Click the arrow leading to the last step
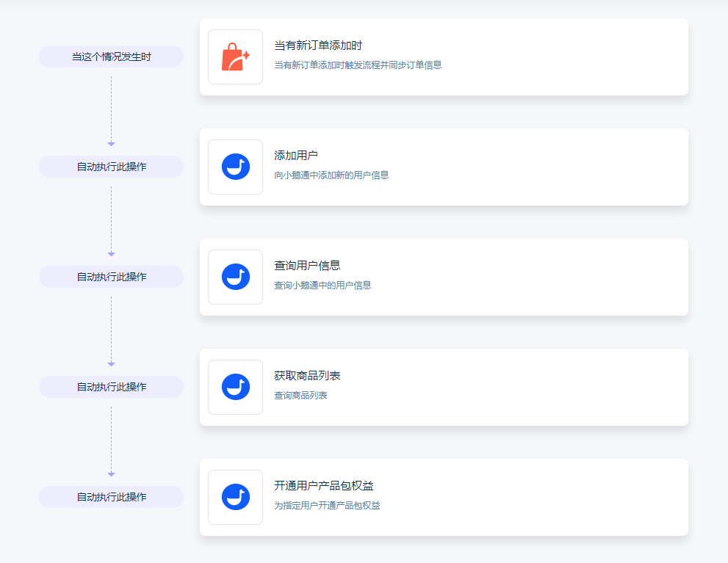728x563 pixels. click(111, 475)
